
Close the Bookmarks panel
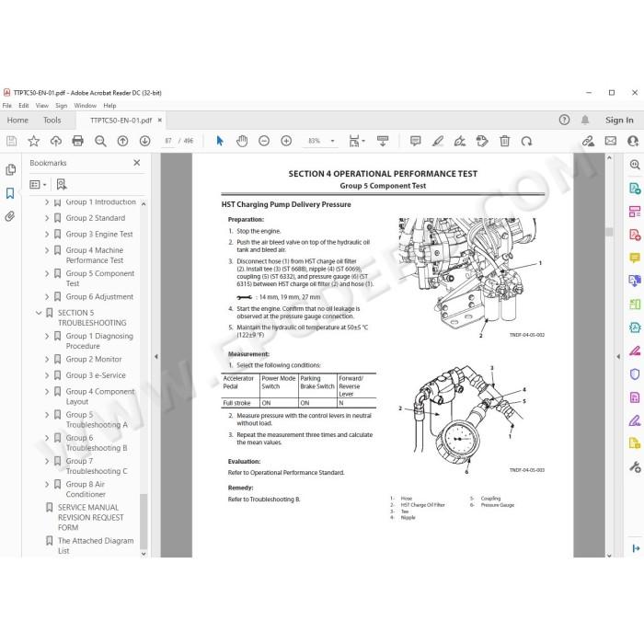[137, 163]
